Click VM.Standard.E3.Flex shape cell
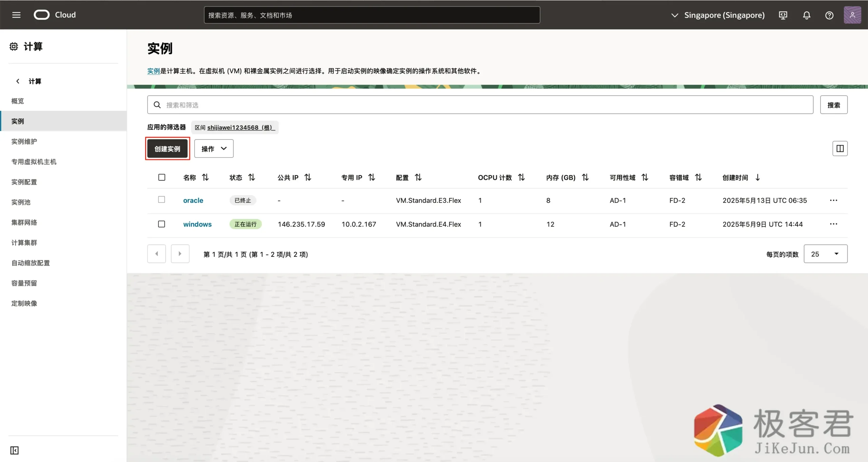Viewport: 868px width, 462px height. 429,200
